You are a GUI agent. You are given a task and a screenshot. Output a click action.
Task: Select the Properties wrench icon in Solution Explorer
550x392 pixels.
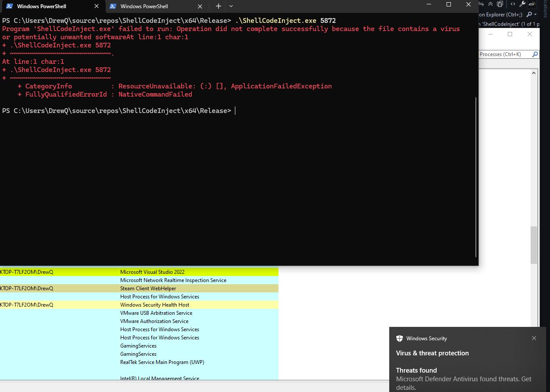coord(522,4)
